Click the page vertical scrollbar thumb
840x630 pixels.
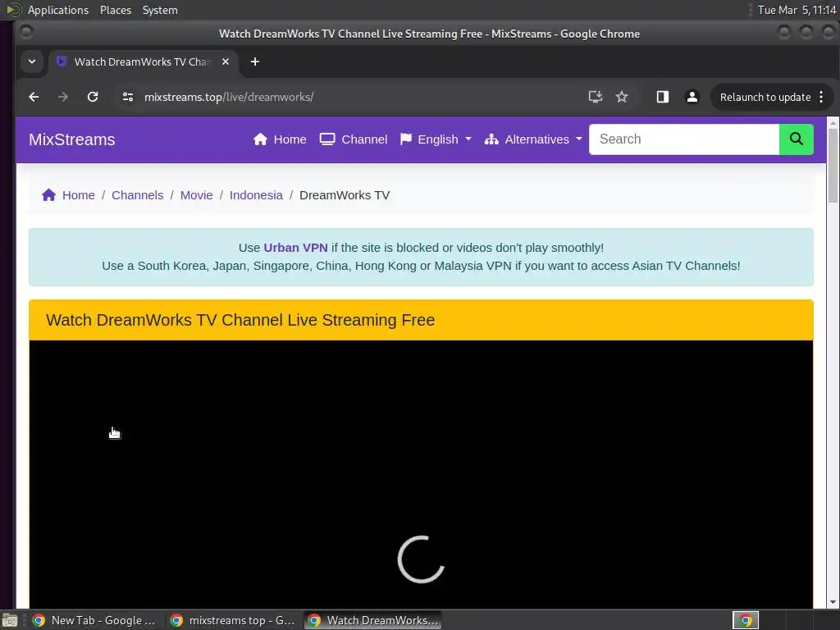point(833,165)
